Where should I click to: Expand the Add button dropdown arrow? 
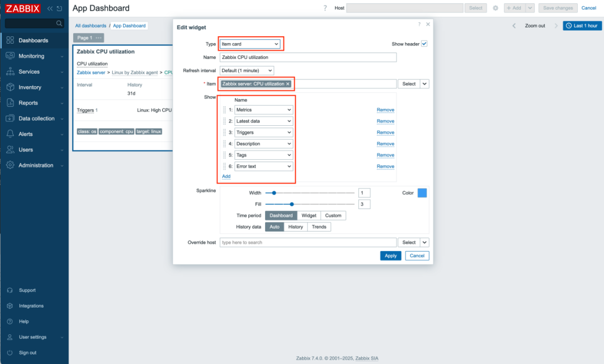[530, 8]
